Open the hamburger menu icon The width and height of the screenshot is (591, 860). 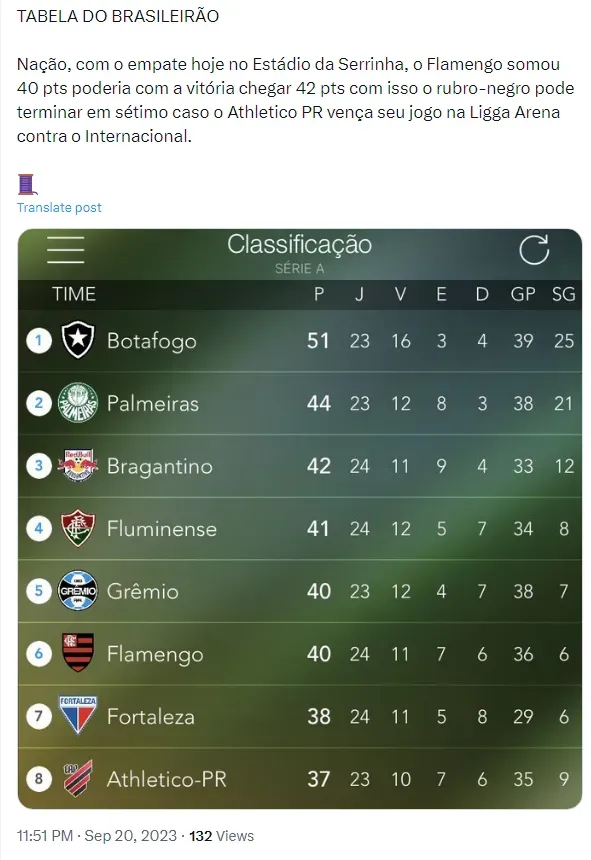(66, 250)
